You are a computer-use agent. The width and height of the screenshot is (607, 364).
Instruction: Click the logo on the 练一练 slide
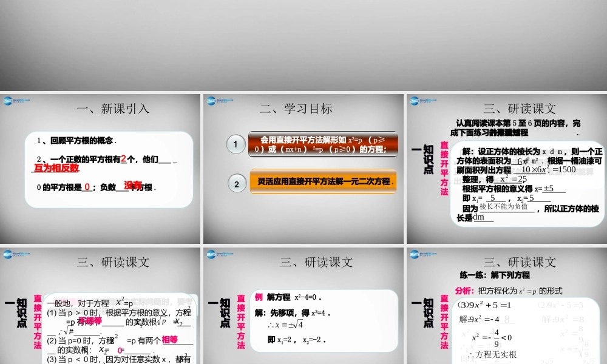423,255
